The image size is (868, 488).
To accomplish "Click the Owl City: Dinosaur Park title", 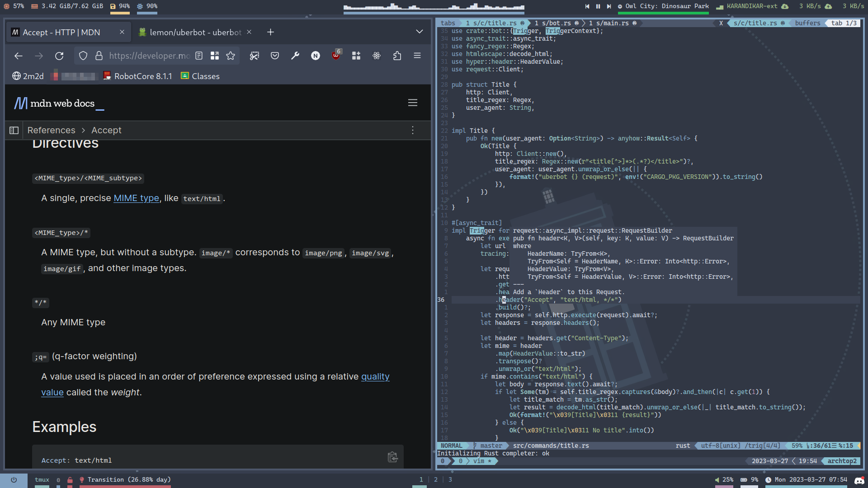I will (667, 6).
